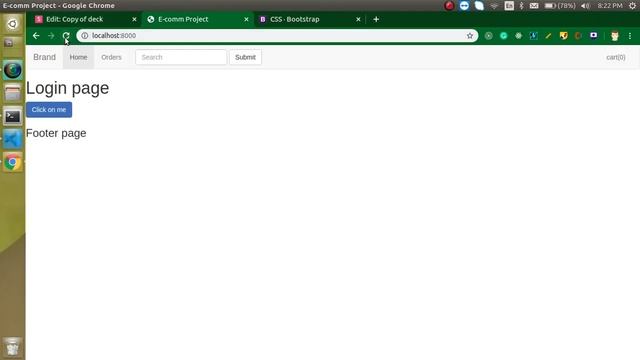
Task: Click the white camera-like extension icon
Action: (x=593, y=36)
